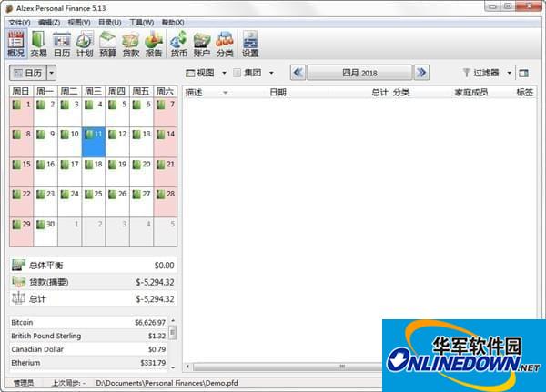Select April 20 in the calendar

pyautogui.click(x=142, y=172)
